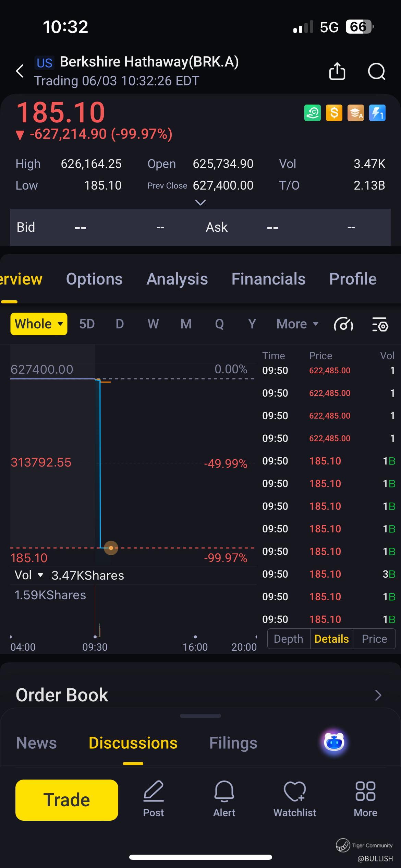The width and height of the screenshot is (401, 868).
Task: Open the chart gauge indicator icon
Action: [x=343, y=324]
